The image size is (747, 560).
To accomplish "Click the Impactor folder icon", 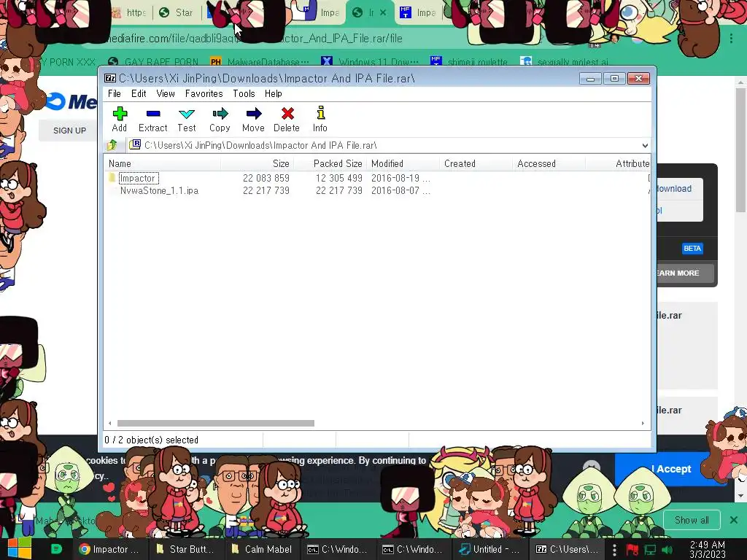I will [112, 178].
